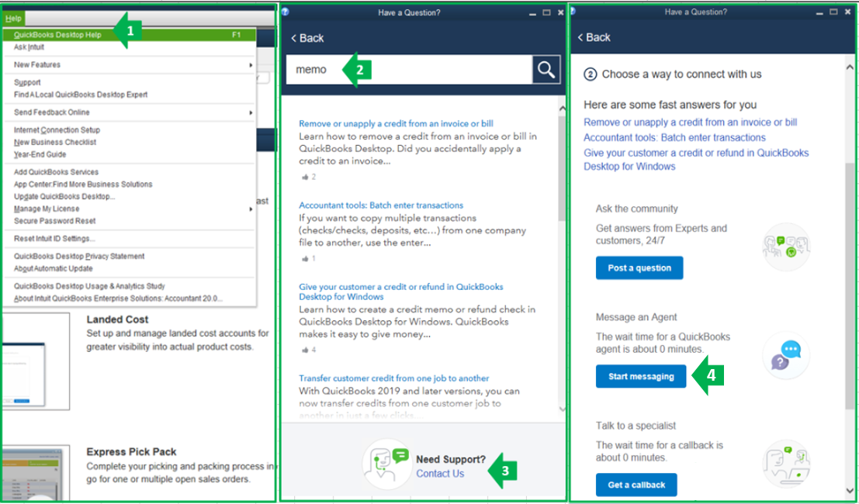Screen dimensions: 859x504
Task: Click the Post a question button
Action: pos(639,268)
